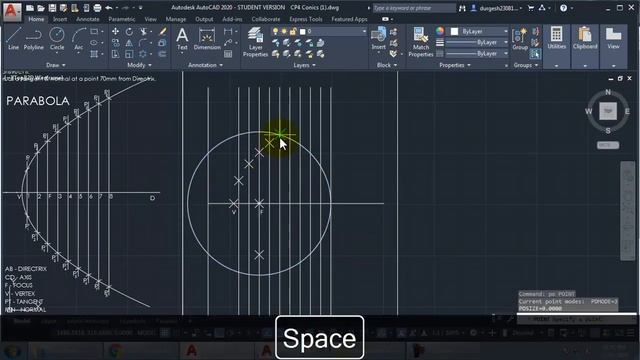Open the Utilities panel dropdown

[556, 66]
